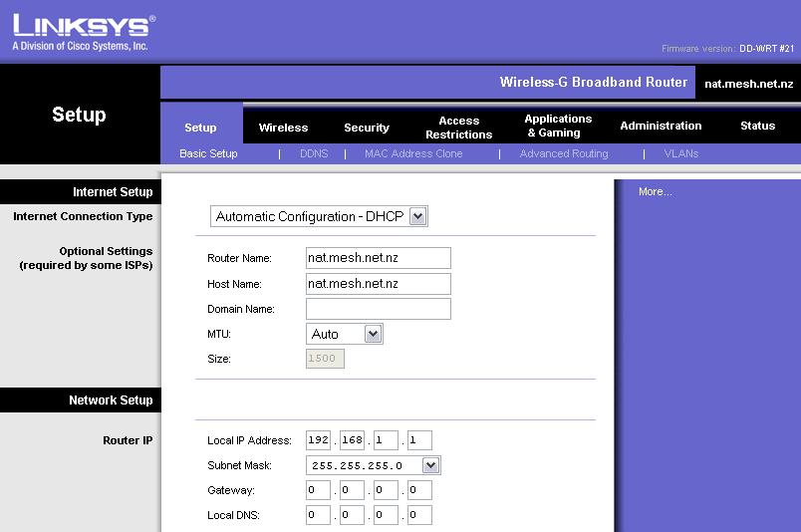Click the nat.mesh.net.nz header label
This screenshot has height=532, width=801.
click(x=749, y=84)
